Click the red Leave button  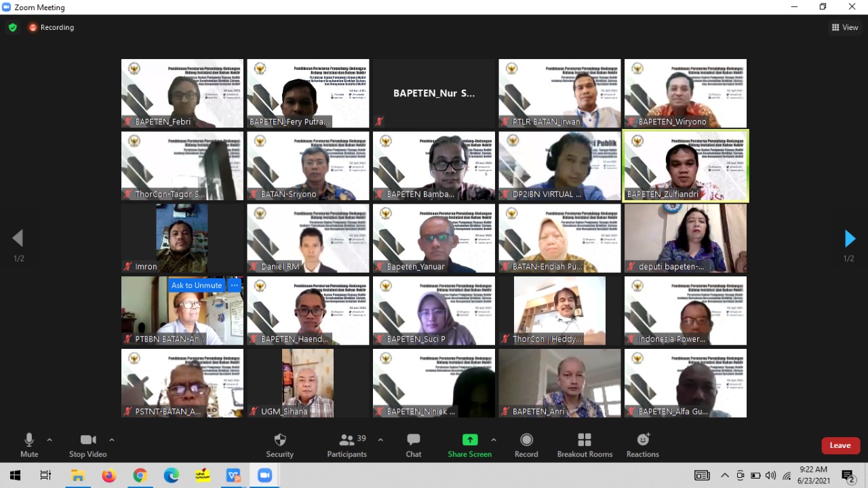coord(841,445)
